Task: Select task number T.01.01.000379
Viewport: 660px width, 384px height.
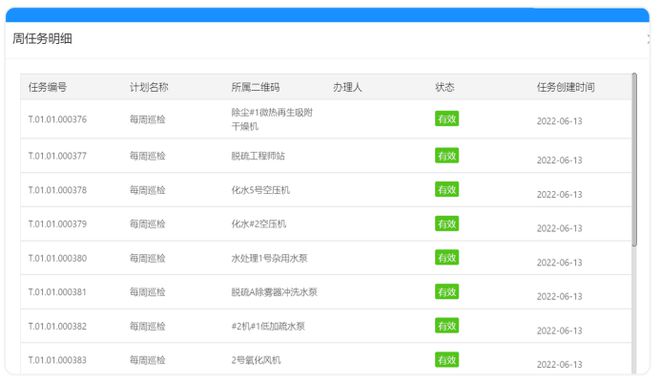Action: pos(58,224)
